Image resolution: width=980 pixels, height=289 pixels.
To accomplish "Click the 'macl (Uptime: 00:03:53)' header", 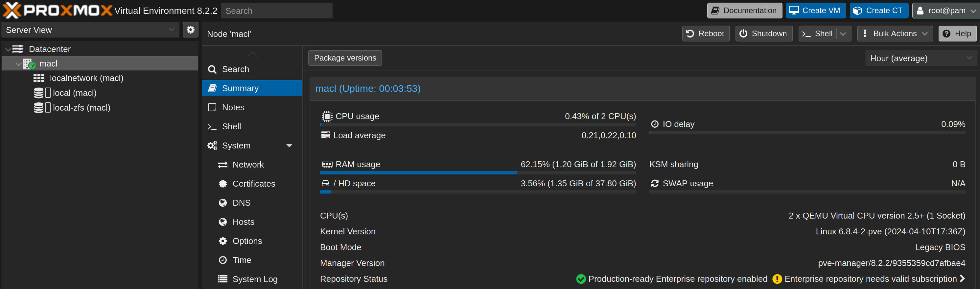I will pos(368,89).
